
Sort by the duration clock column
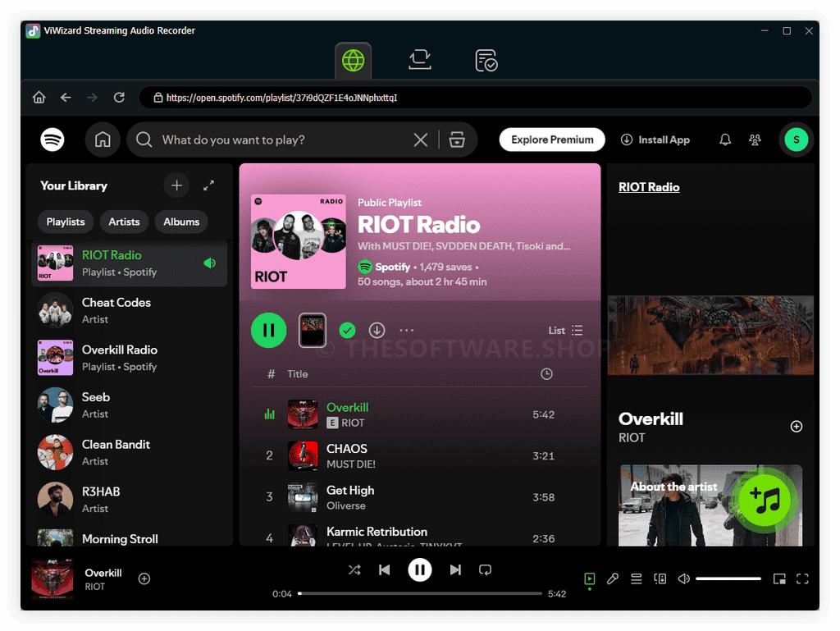[x=546, y=374]
